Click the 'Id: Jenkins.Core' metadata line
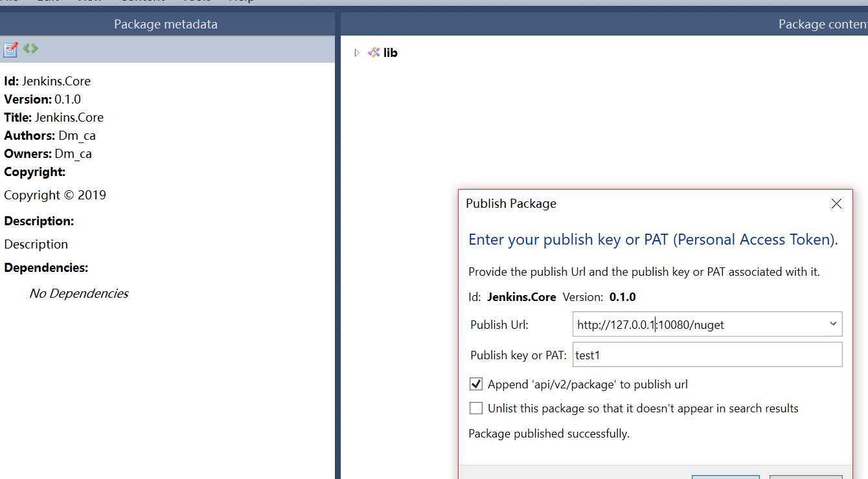Viewport: 868px width, 479px height. 47,82
